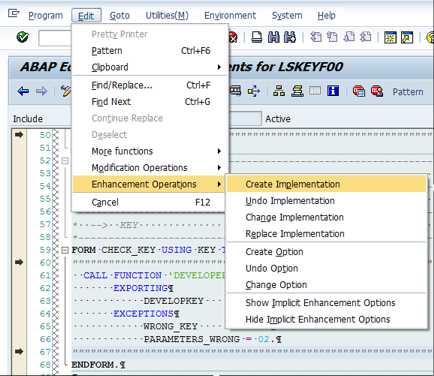The height and width of the screenshot is (376, 434).
Task: Select Create Option in submenu
Action: click(x=326, y=252)
